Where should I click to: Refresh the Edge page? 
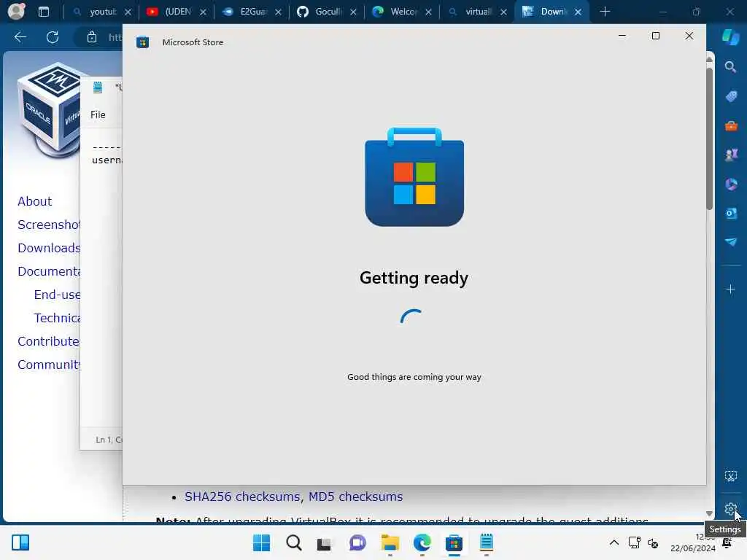(x=53, y=37)
